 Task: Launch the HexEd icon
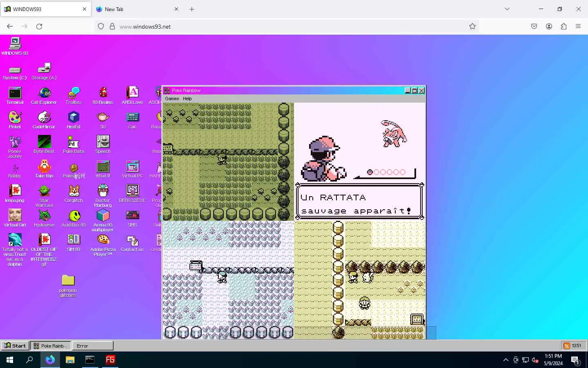(x=73, y=121)
